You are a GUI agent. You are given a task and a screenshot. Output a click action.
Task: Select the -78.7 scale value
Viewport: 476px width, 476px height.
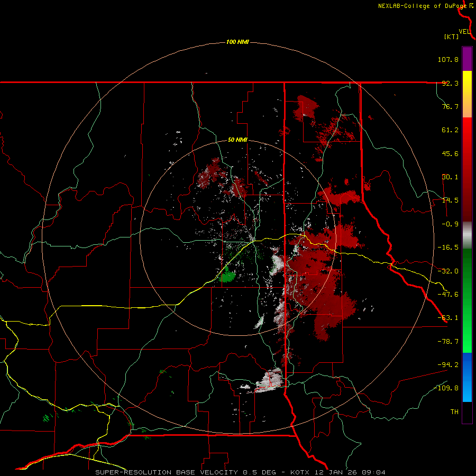pyautogui.click(x=448, y=342)
